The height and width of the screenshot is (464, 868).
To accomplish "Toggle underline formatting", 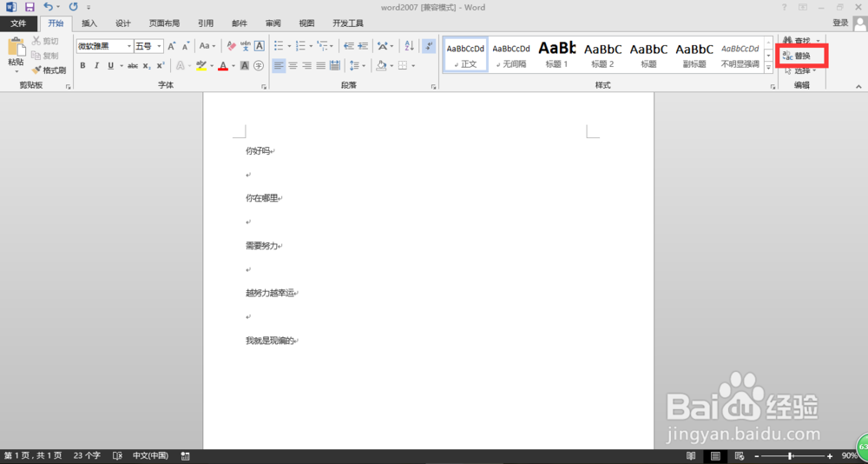I will point(111,66).
